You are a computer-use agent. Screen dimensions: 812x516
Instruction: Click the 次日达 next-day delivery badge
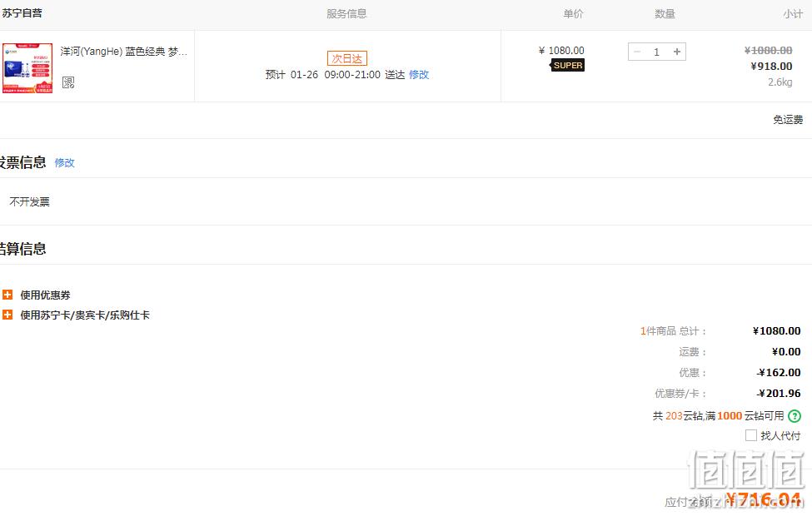pos(347,58)
